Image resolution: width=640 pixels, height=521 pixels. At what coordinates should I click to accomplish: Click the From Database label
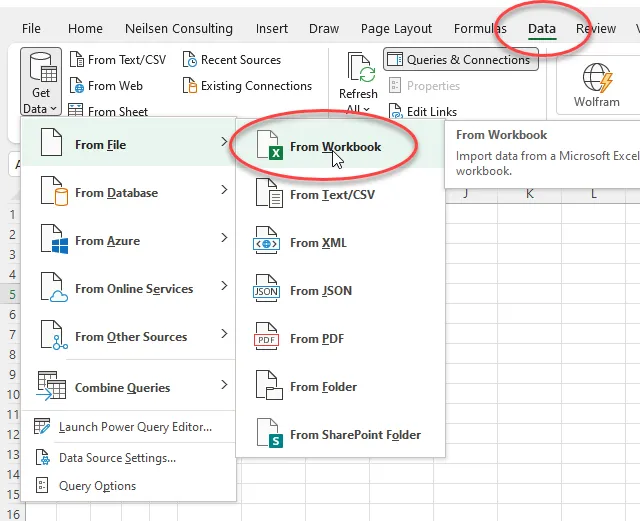[116, 193]
